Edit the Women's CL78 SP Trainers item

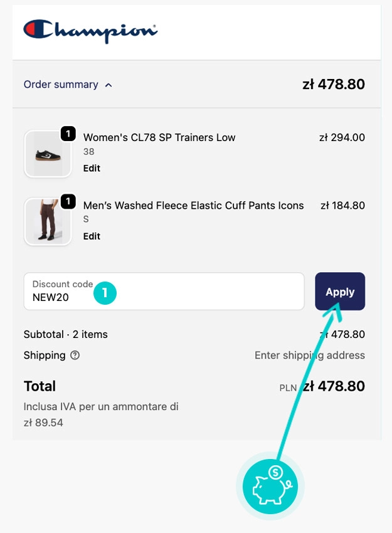(92, 168)
